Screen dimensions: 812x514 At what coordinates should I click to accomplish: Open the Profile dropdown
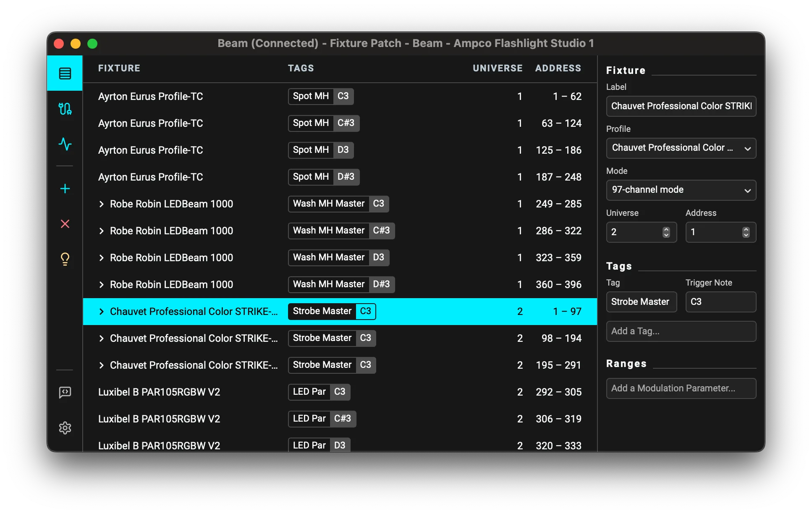681,148
